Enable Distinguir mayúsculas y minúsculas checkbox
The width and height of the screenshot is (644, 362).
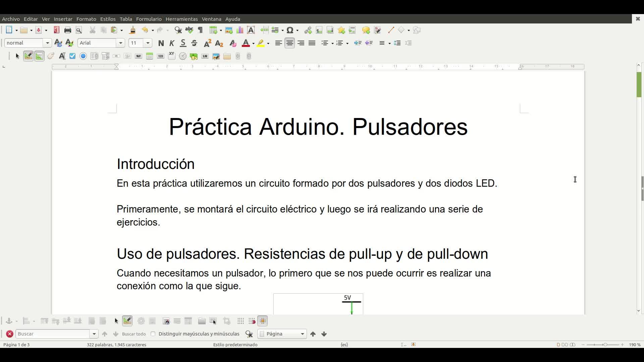click(153, 334)
